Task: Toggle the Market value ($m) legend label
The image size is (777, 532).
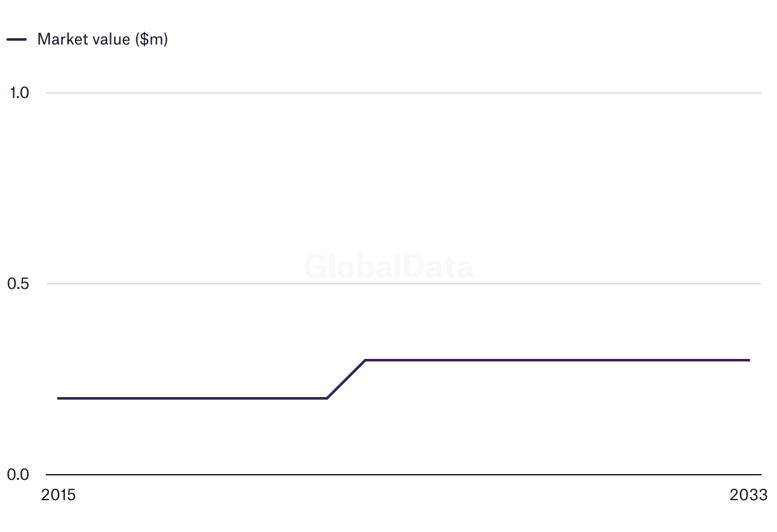Action: pyautogui.click(x=103, y=39)
